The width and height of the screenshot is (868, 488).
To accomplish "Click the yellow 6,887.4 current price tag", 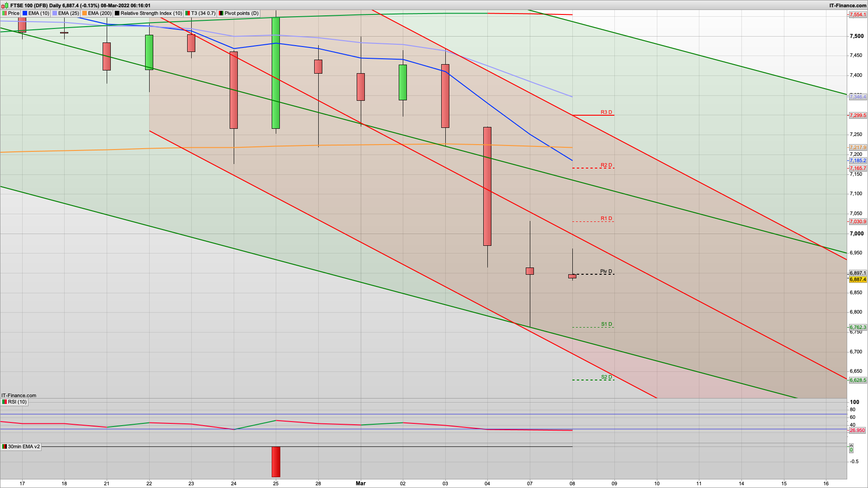I will 858,279.
